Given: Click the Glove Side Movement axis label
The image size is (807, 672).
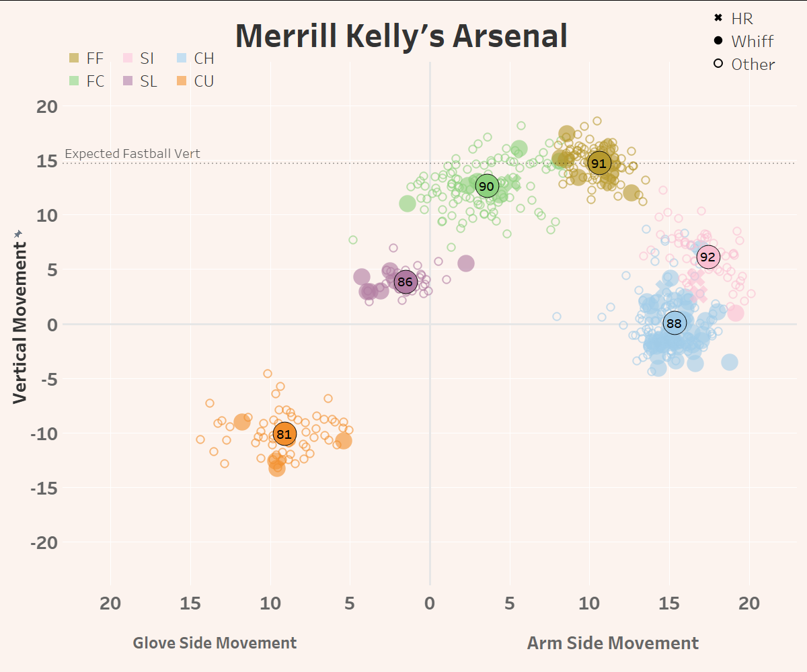Looking at the screenshot, I should click(x=215, y=643).
